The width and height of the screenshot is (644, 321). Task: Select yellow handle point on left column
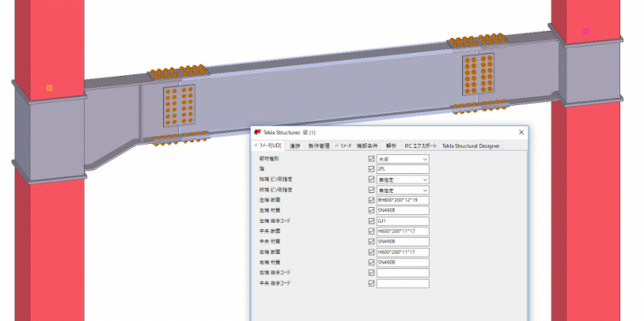[49, 88]
